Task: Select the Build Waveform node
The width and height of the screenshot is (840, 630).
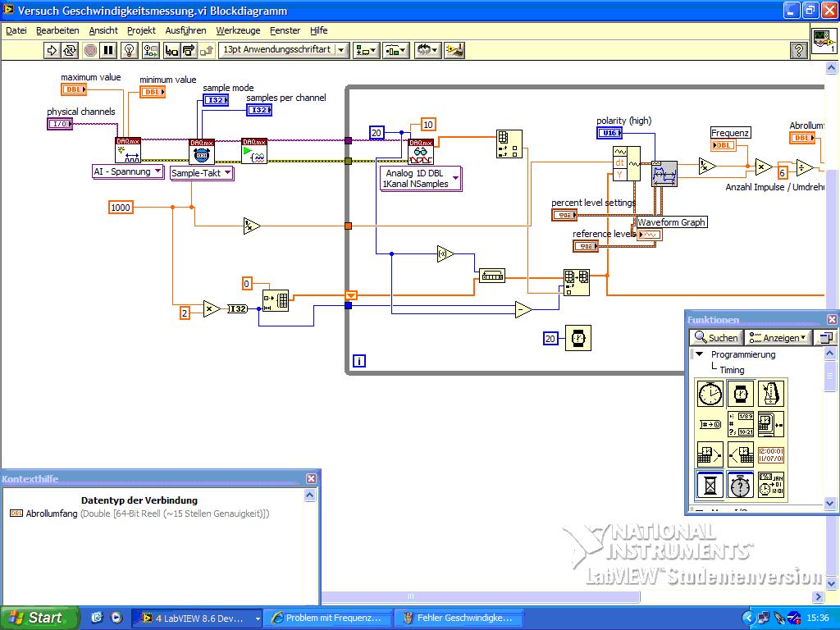Action: (x=626, y=163)
